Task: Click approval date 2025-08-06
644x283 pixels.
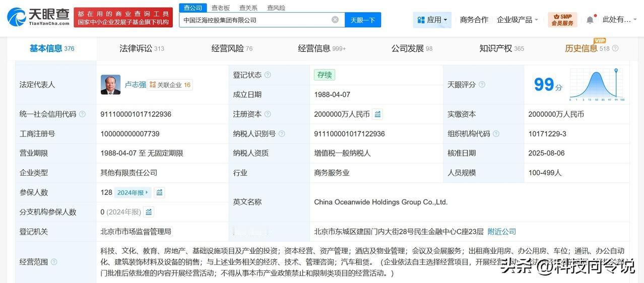Action: tap(547, 153)
